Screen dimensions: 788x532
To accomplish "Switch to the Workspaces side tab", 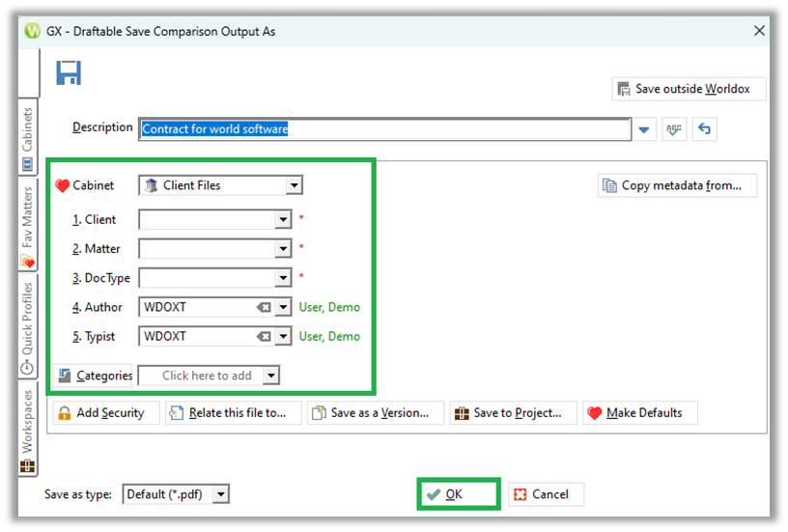I will (x=28, y=429).
